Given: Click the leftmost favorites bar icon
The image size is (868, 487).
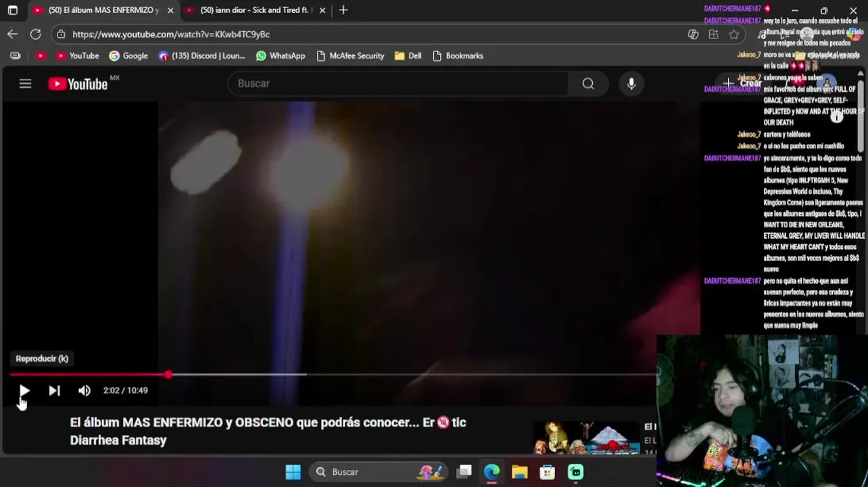Looking at the screenshot, I should click(16, 55).
